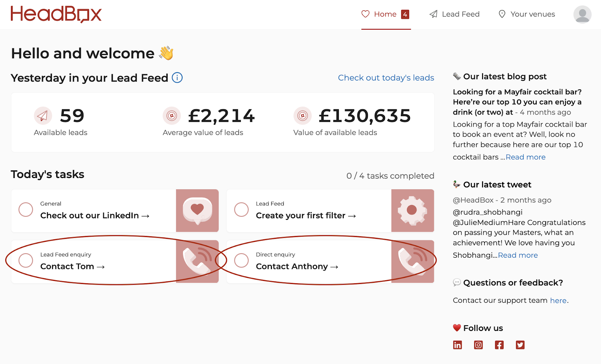This screenshot has width=601, height=364.
Task: Read more of the latest tweet
Action: pos(518,255)
